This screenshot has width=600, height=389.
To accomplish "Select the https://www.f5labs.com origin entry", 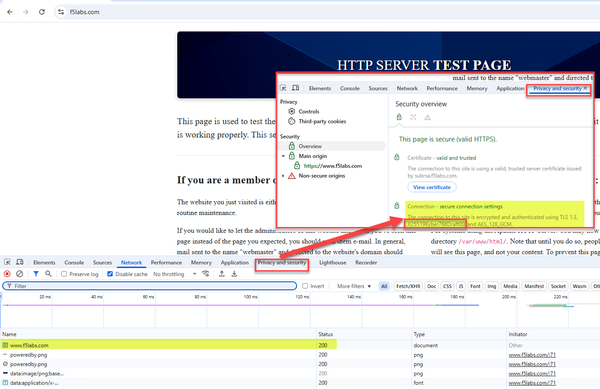I will click(x=333, y=166).
